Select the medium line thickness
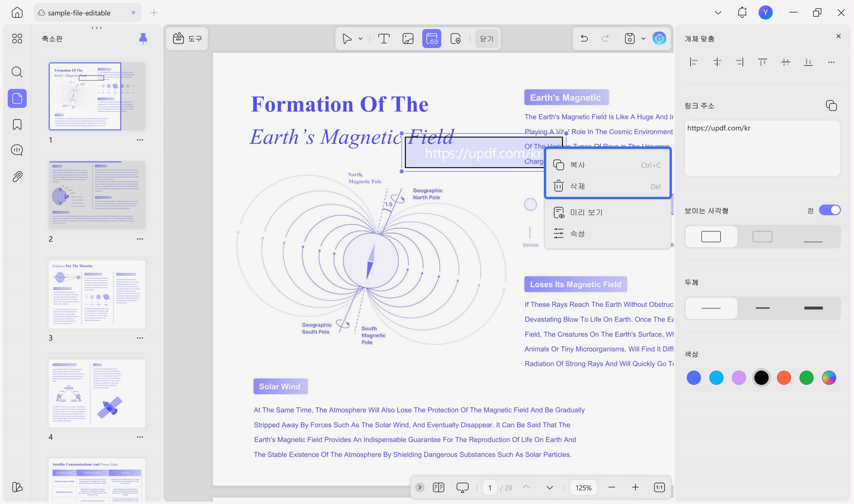The height and width of the screenshot is (504, 854). pyautogui.click(x=763, y=308)
